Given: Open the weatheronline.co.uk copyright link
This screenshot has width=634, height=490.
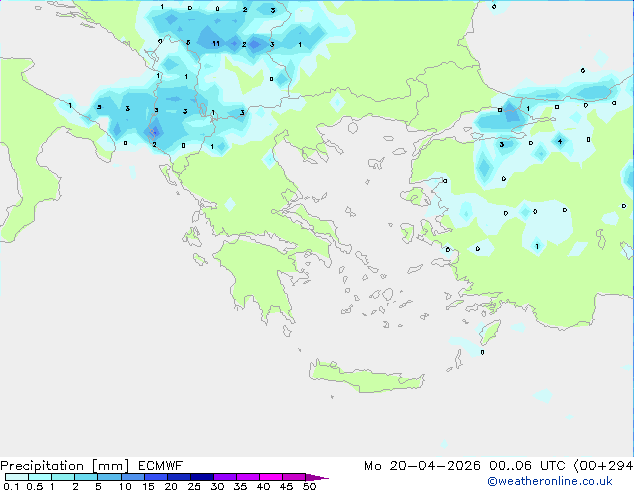Looking at the screenshot, I should pos(550,481).
